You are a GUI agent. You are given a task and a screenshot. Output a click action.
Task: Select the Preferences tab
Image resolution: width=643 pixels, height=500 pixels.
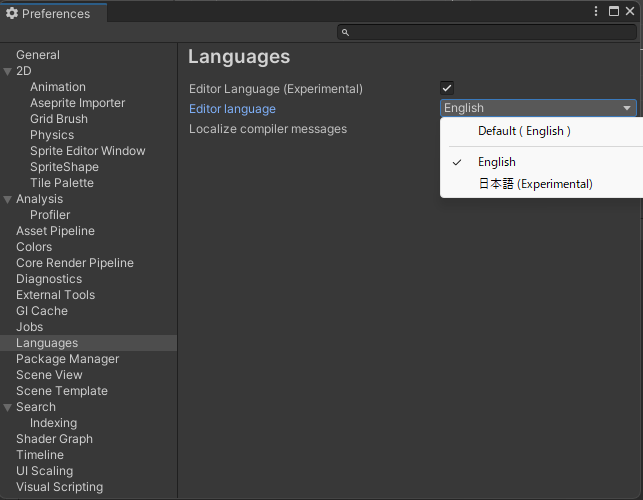54,14
